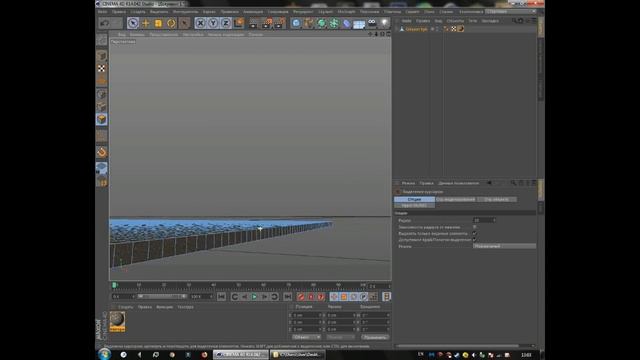Click the green current frame marker
This screenshot has height=360, width=640.
(115, 285)
